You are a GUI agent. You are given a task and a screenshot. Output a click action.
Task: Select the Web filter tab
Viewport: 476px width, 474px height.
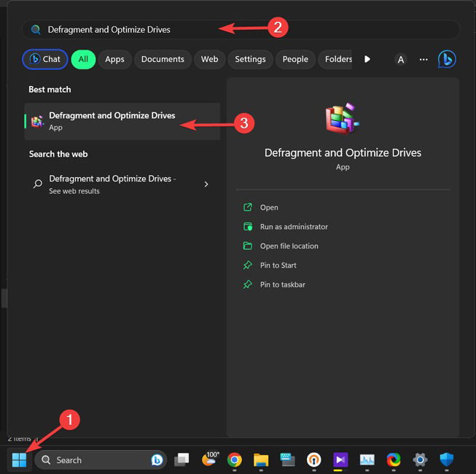click(x=209, y=59)
